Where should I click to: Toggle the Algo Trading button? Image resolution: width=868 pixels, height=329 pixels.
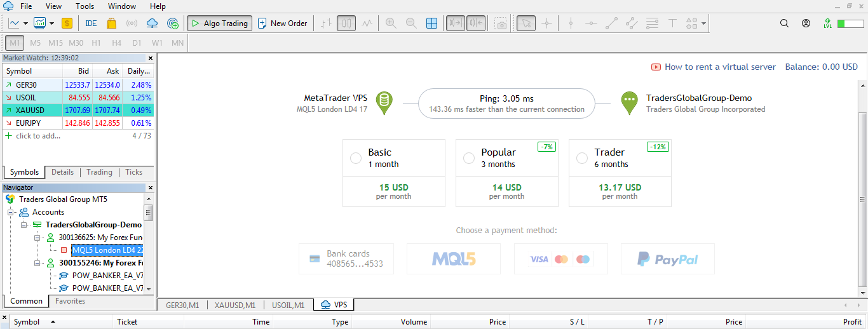[x=219, y=23]
